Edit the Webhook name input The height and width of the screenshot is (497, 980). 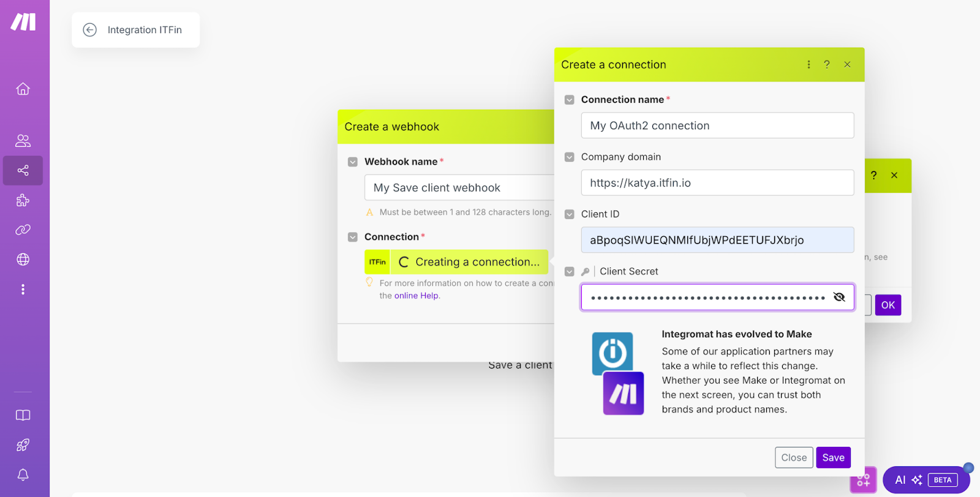[459, 188]
